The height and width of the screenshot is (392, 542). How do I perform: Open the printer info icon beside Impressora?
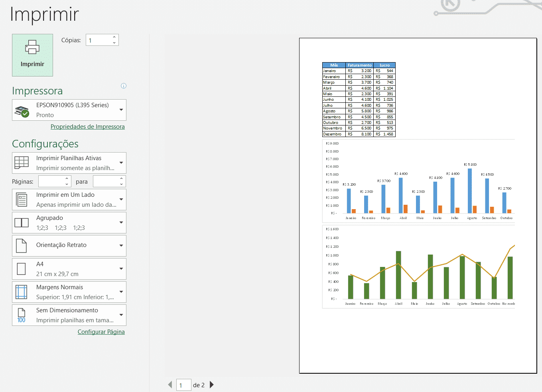124,86
